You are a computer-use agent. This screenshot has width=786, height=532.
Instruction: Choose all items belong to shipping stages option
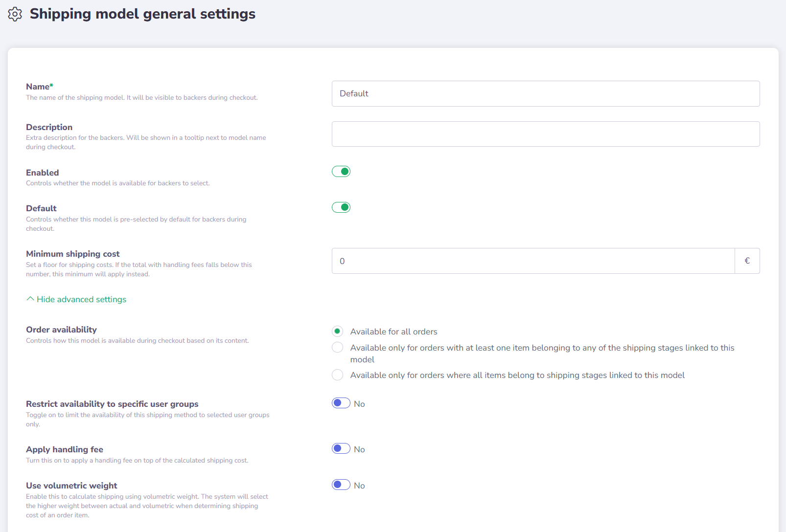(x=337, y=375)
